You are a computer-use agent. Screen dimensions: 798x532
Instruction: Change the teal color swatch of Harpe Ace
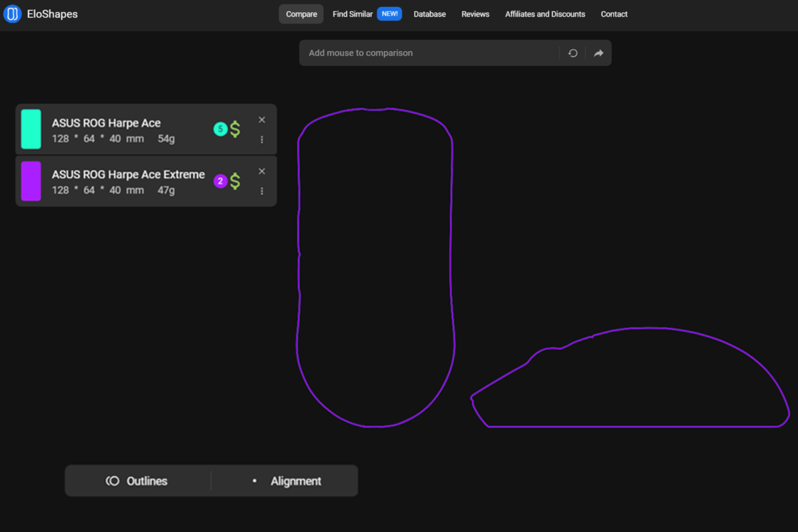coord(31,129)
